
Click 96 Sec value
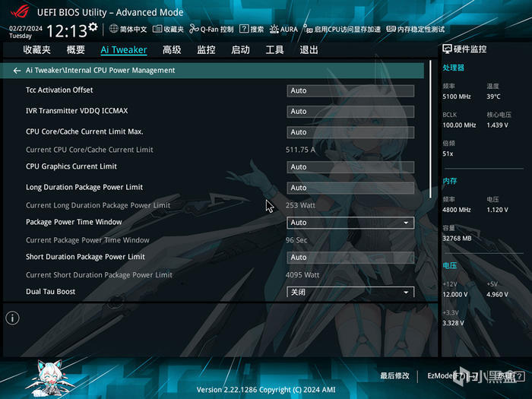[296, 240]
